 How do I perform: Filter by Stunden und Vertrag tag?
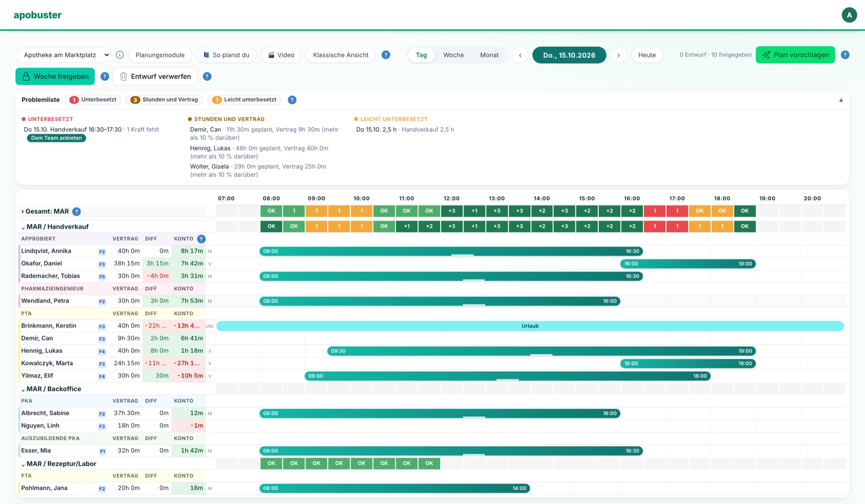tap(165, 100)
